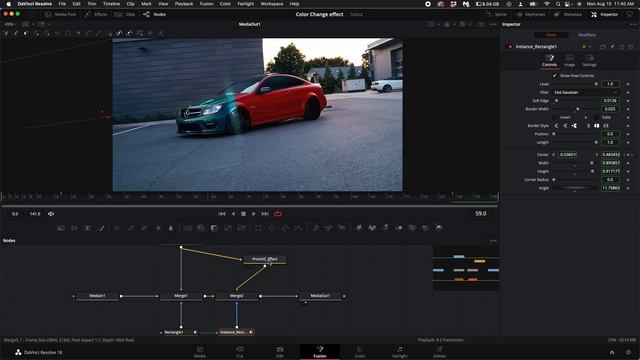Viewport: 640px width, 360px height.
Task: Switch to the Modifiers tab in Inspector
Action: click(587, 35)
